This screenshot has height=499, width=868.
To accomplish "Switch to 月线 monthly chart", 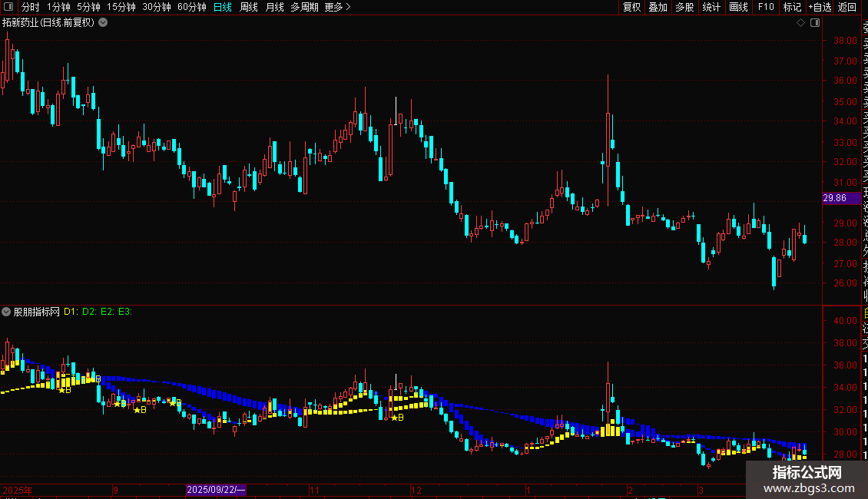I will (x=274, y=7).
